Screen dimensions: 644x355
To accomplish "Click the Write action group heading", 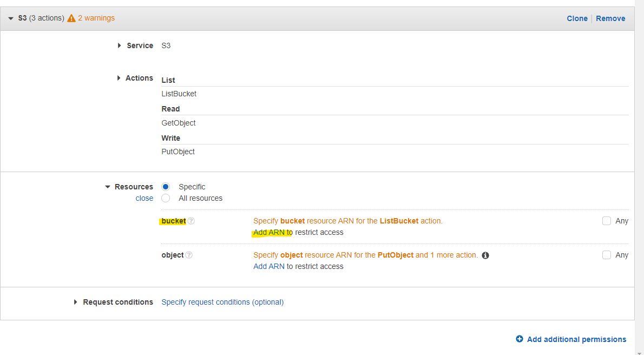I will 171,138.
